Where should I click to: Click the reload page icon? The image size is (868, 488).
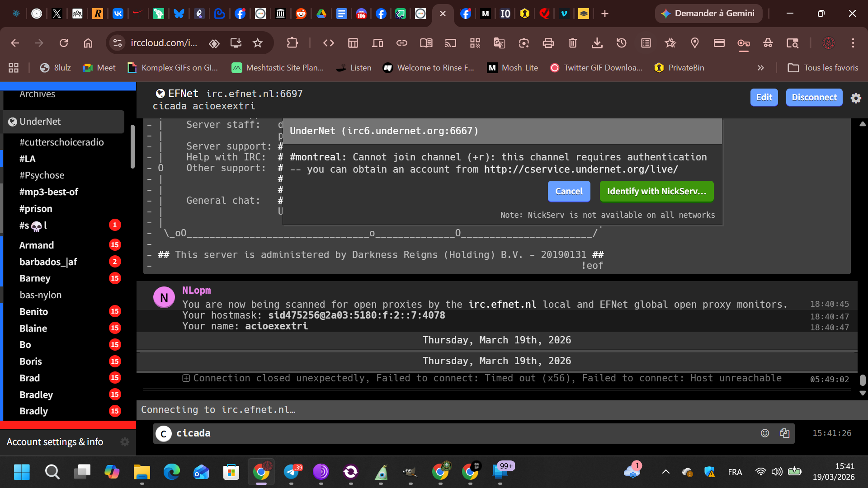(x=64, y=43)
